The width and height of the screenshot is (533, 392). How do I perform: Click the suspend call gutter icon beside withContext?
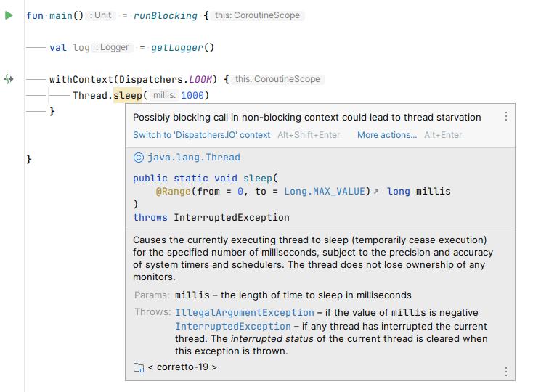click(x=9, y=79)
